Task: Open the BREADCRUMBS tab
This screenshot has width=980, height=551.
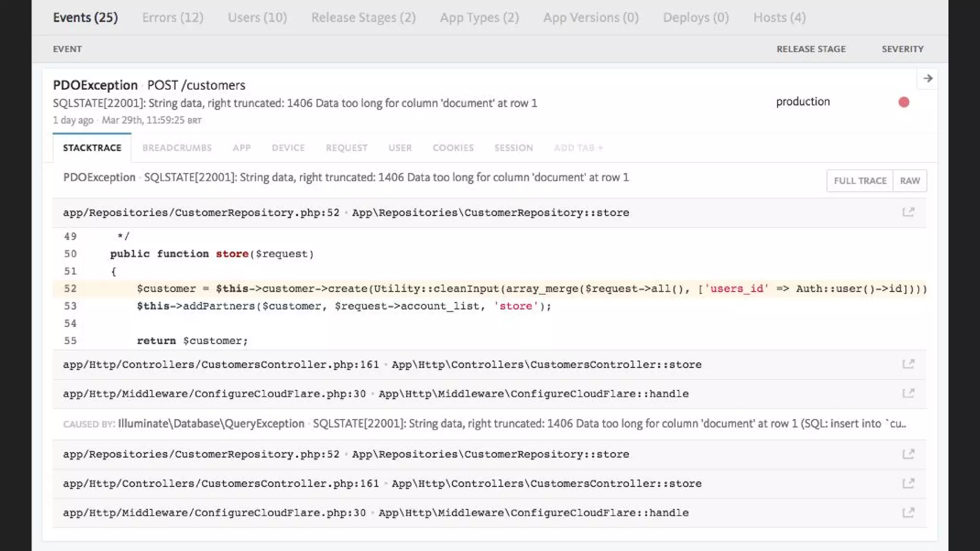Action: coord(177,148)
